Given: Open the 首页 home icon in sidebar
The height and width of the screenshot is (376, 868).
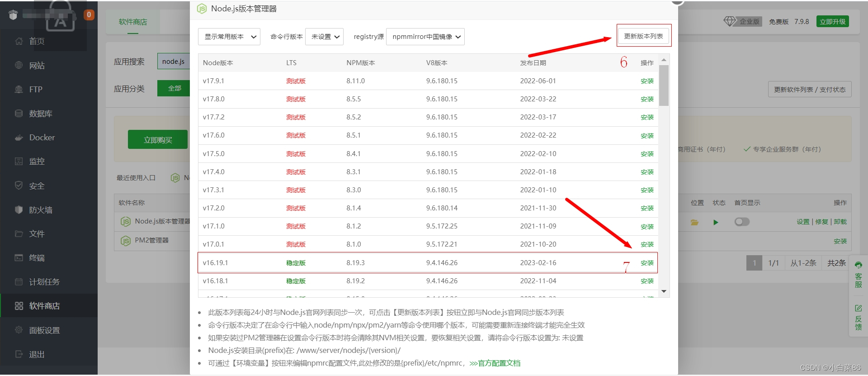Looking at the screenshot, I should tap(19, 41).
